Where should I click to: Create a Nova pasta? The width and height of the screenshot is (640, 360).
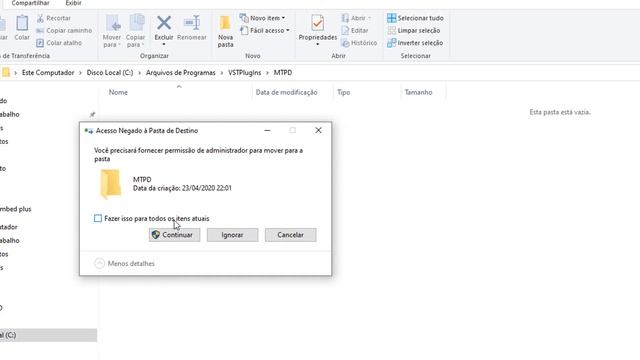tap(225, 31)
